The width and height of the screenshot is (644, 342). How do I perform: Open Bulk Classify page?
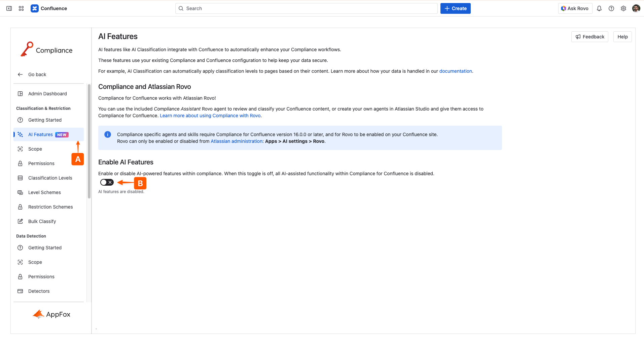pyautogui.click(x=42, y=221)
